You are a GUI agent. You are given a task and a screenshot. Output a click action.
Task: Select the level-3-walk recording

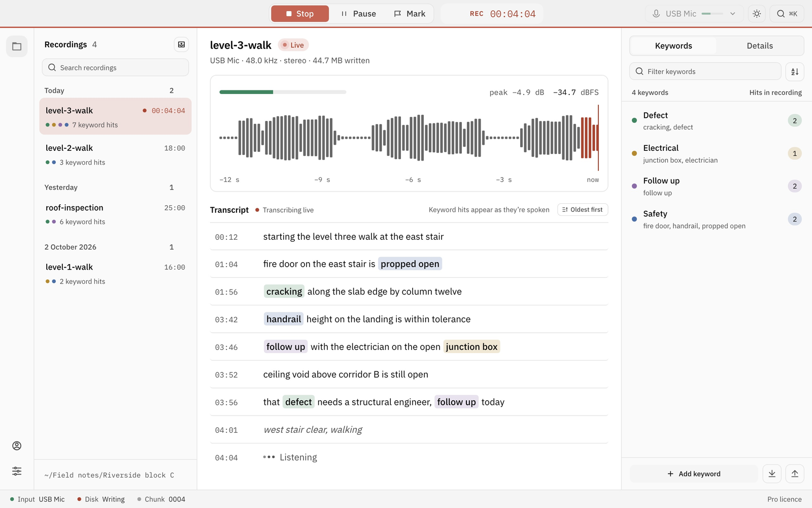(x=116, y=116)
